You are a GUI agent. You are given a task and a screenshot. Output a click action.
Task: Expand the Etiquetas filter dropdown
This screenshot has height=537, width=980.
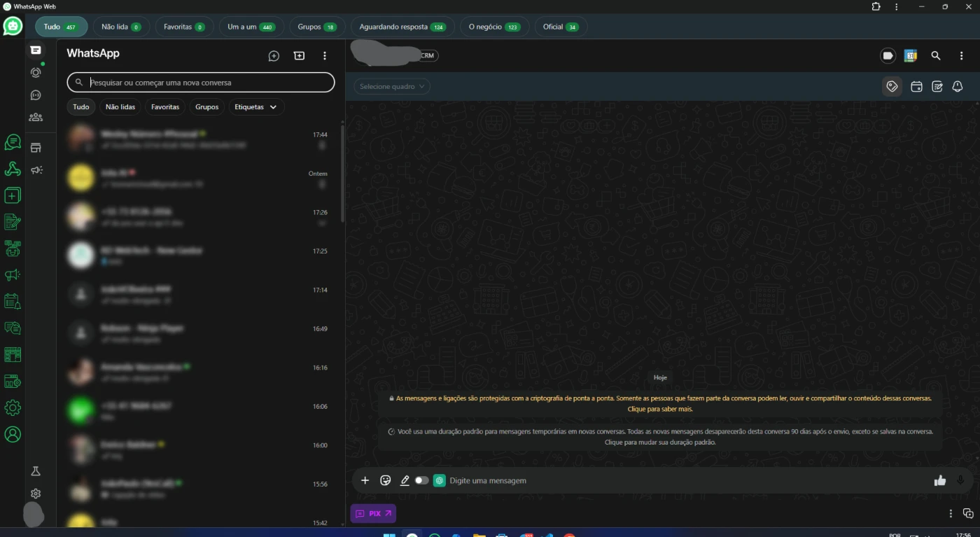click(256, 107)
